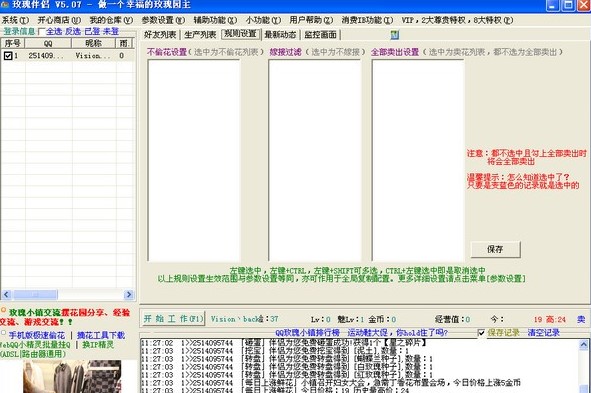The image size is (591, 393).
Task: Click the 清空记录 link
Action: [544, 333]
